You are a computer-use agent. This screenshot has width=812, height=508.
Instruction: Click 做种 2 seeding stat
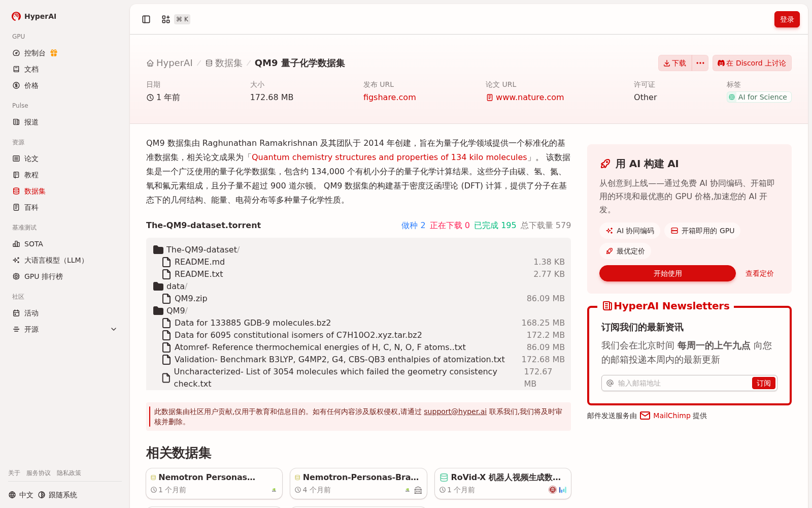[413, 225]
